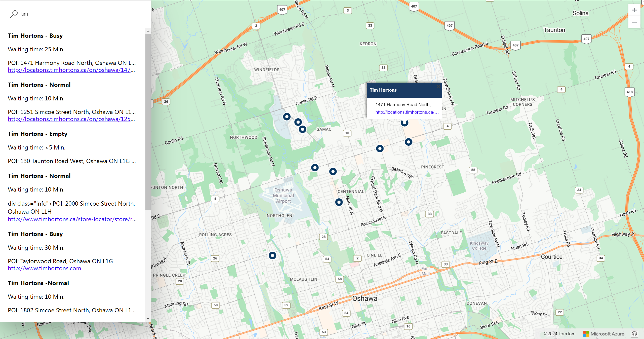This screenshot has width=644, height=339.
Task: Click the Microsoft Azure logo
Action: (x=603, y=334)
